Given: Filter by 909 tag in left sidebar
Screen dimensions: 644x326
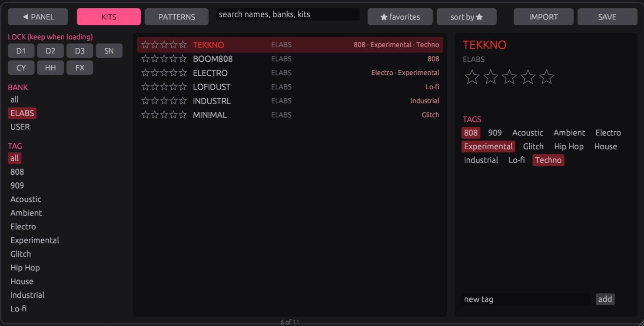Looking at the screenshot, I should [x=17, y=186].
